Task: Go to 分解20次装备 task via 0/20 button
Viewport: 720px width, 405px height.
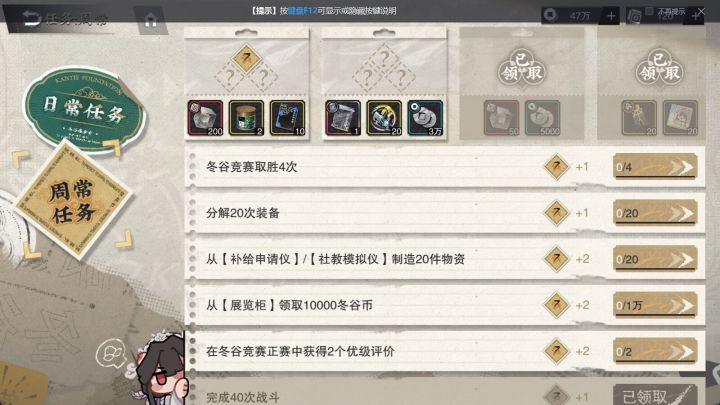Action: (x=655, y=213)
